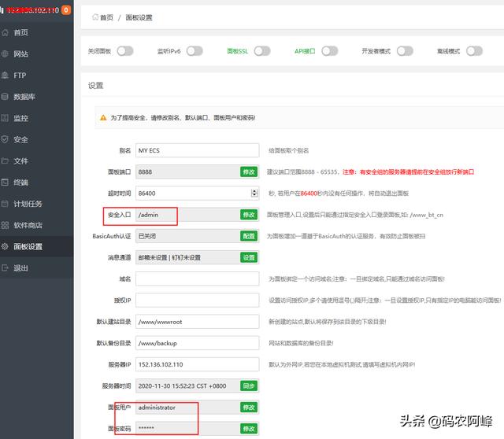
Task: Click the FTP icon in sidebar
Action: (x=5, y=76)
